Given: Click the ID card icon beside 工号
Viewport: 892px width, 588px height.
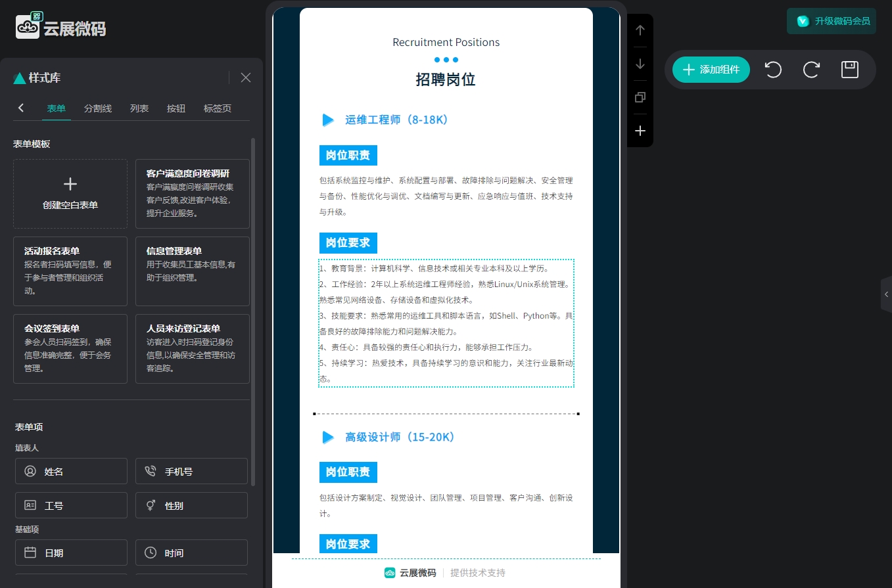Looking at the screenshot, I should click(x=30, y=505).
